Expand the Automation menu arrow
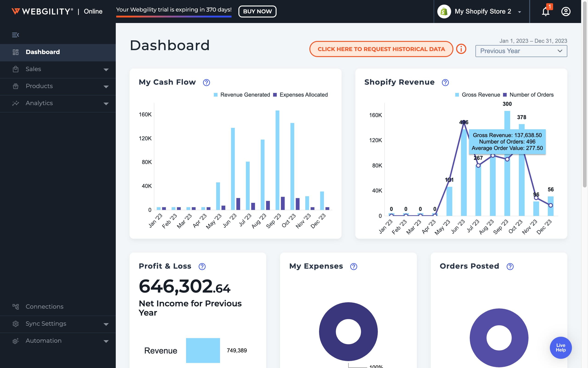Image resolution: width=588 pixels, height=368 pixels. [x=106, y=341]
